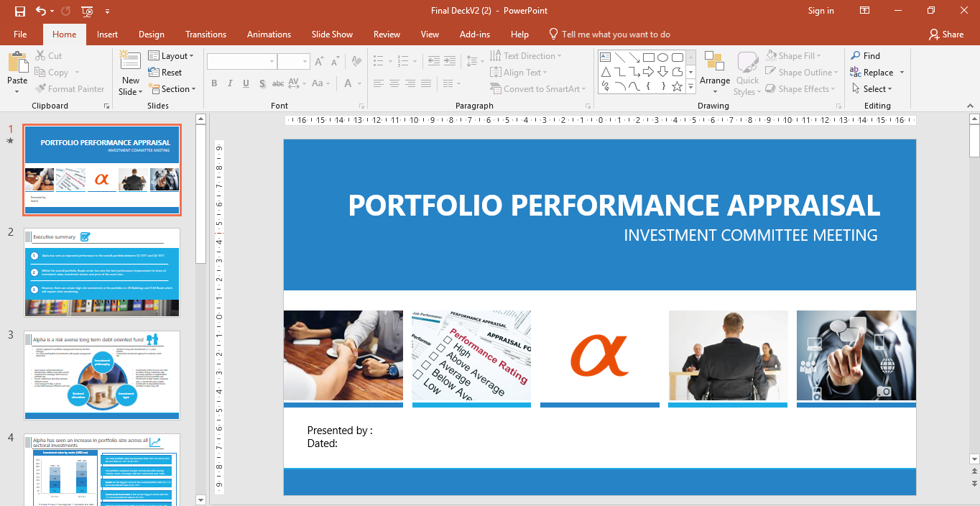Open the Section dropdown

click(x=172, y=89)
